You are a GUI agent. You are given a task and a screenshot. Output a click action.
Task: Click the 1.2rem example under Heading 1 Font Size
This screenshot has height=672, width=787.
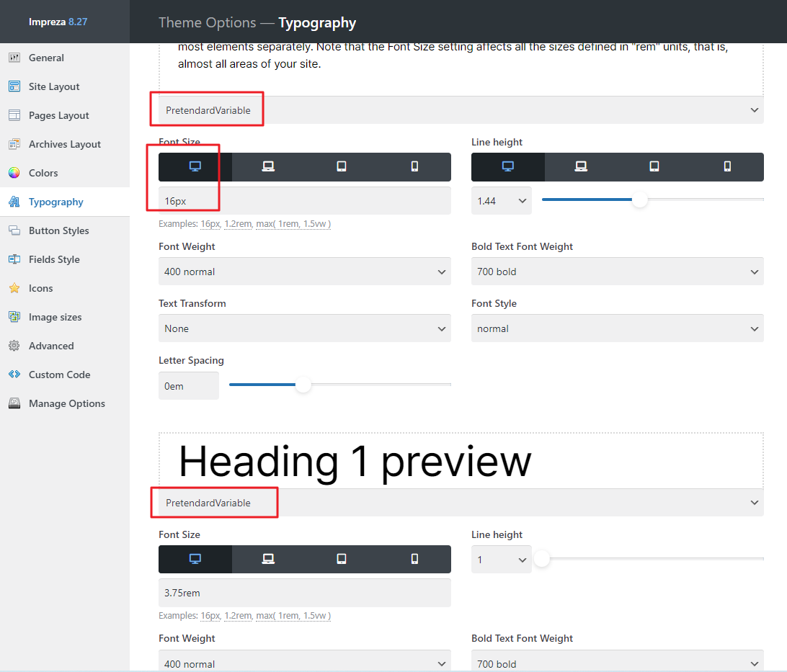click(238, 616)
